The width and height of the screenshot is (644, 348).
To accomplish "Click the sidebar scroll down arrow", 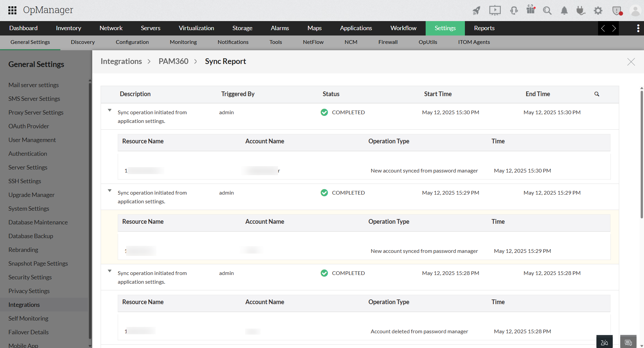I will pos(90,346).
